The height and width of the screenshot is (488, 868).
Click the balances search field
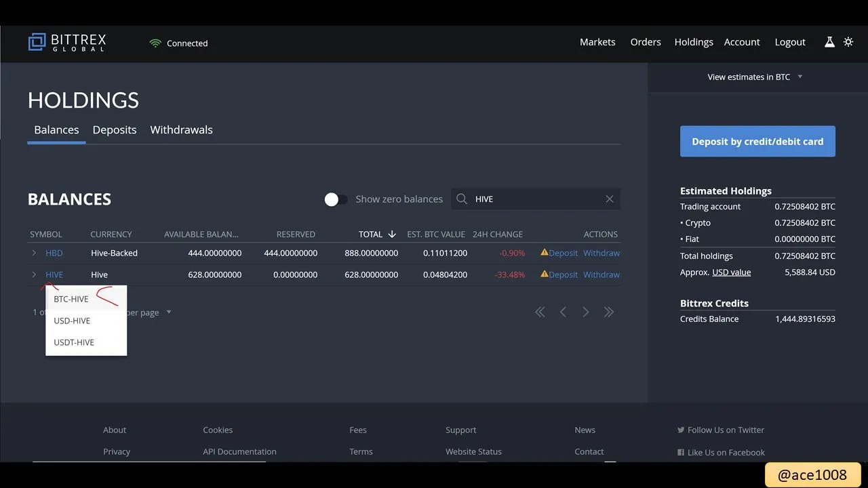tap(536, 199)
